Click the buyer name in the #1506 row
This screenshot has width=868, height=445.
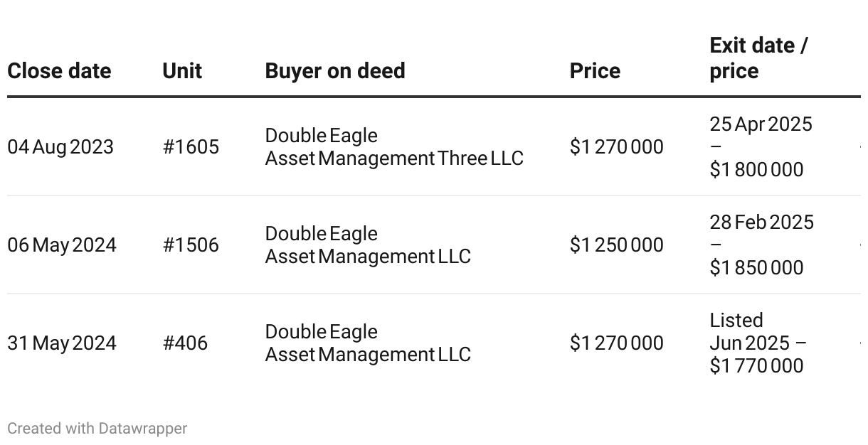[368, 245]
